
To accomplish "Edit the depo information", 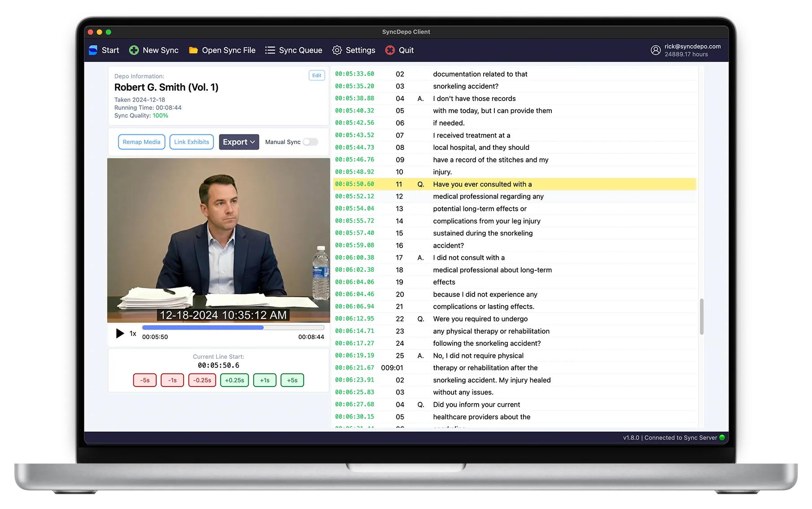I will click(317, 75).
